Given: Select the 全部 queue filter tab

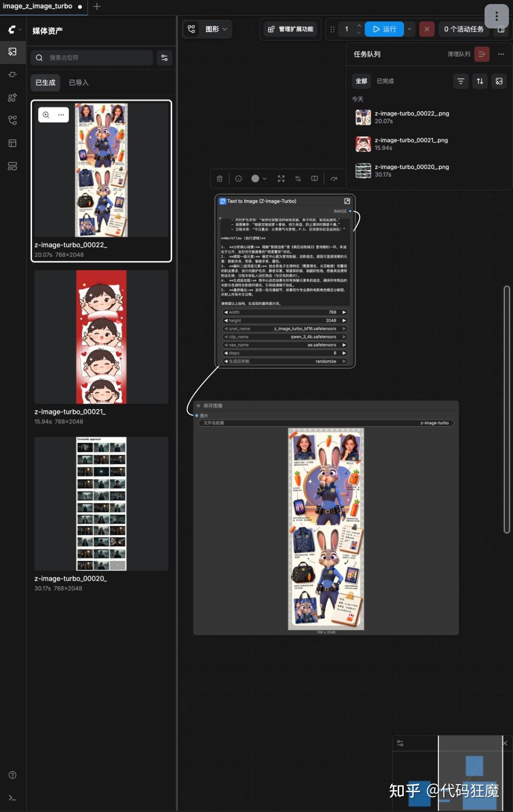Looking at the screenshot, I should [361, 81].
